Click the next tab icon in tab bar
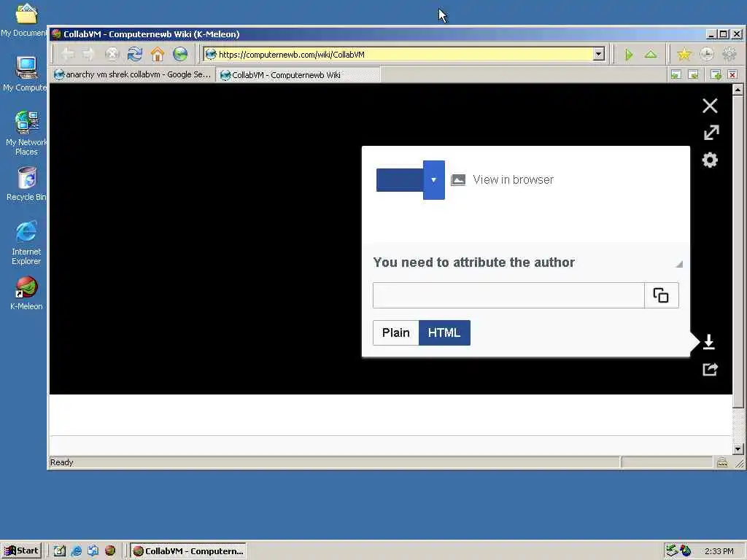 [693, 74]
